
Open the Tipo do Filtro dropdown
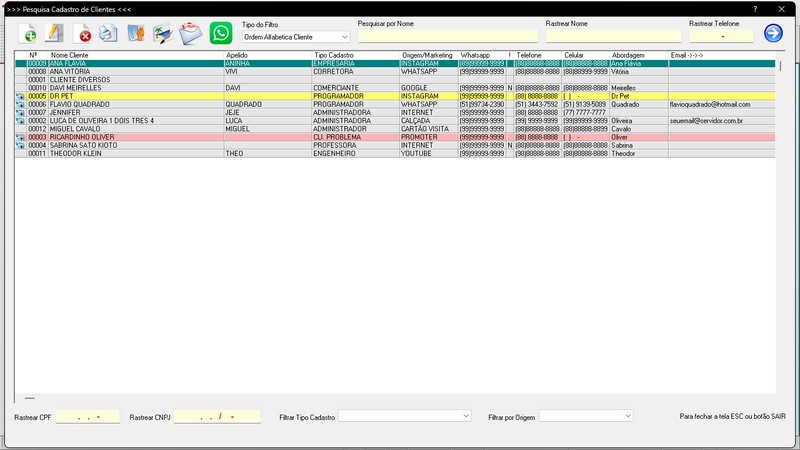[x=296, y=37]
